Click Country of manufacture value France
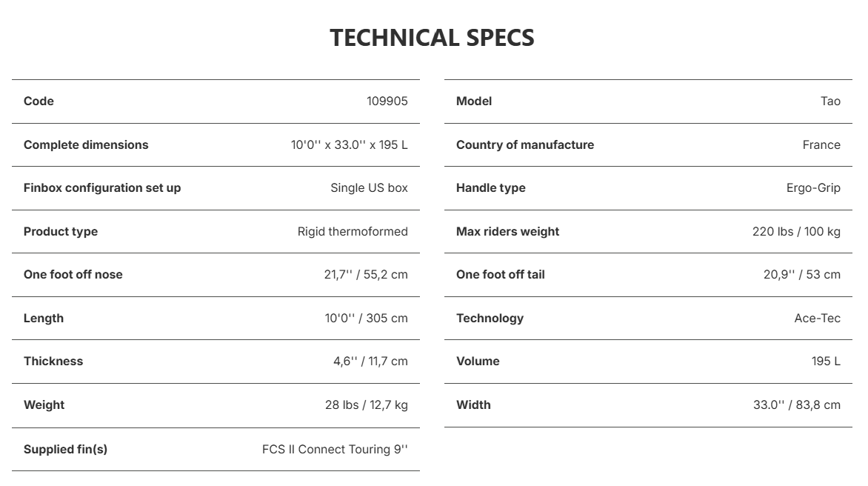The image size is (868, 486). click(x=821, y=145)
